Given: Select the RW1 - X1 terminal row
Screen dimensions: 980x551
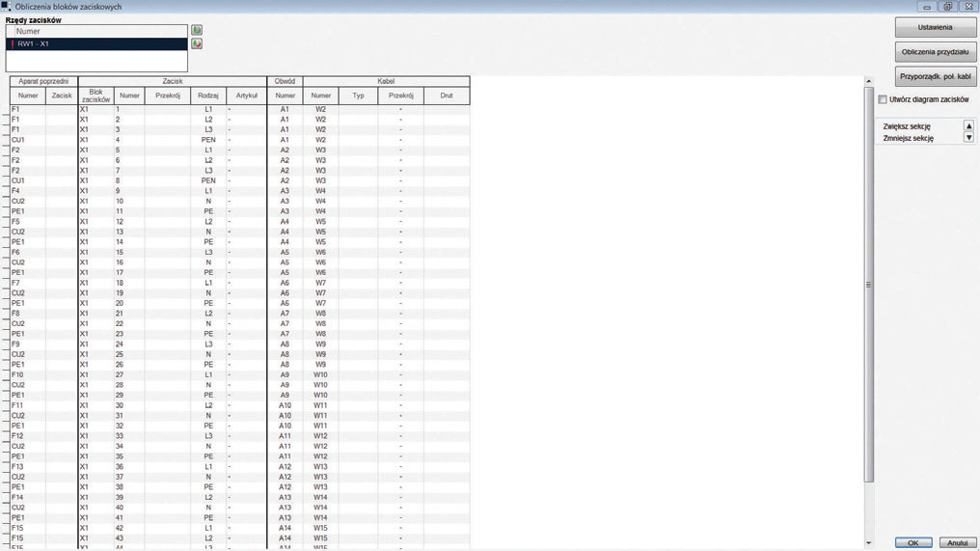Looking at the screenshot, I should 96,44.
